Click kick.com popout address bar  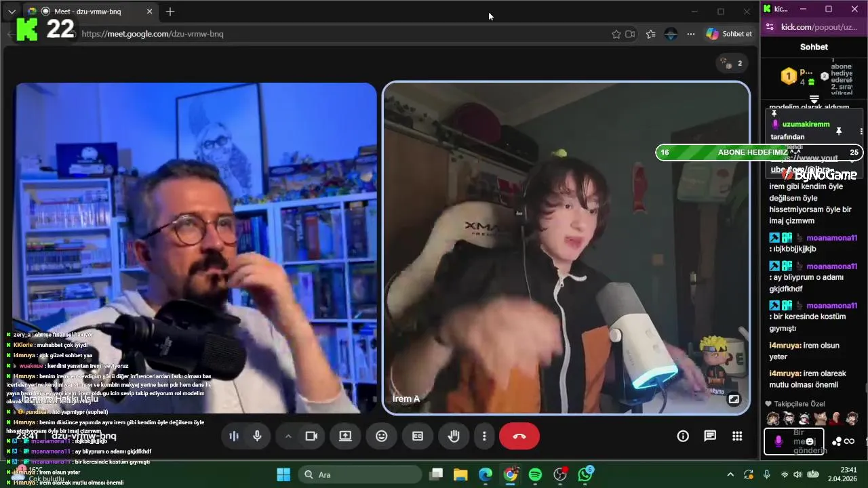tap(819, 27)
